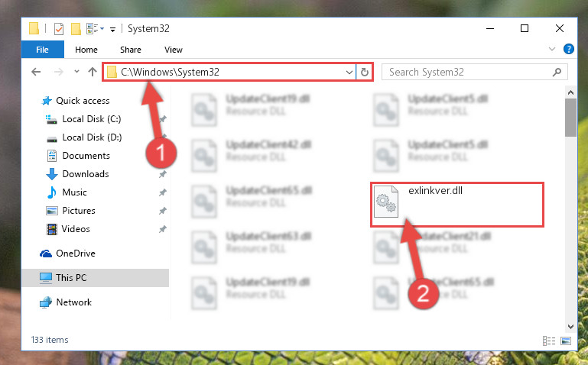Open OneDrive in the navigation pane

point(67,254)
